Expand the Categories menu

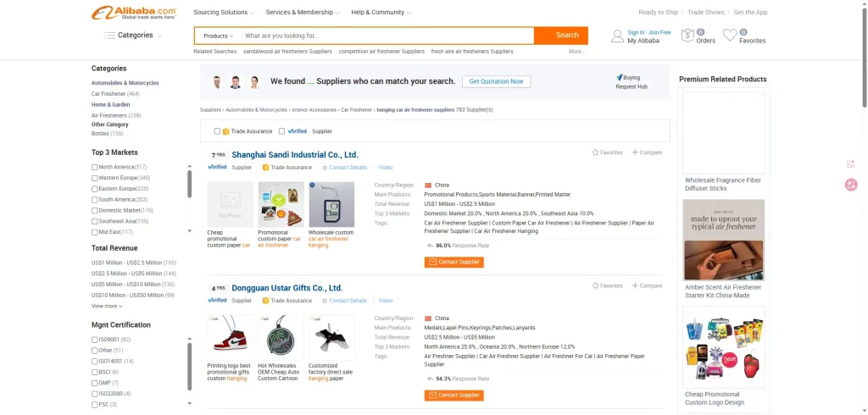click(x=133, y=36)
